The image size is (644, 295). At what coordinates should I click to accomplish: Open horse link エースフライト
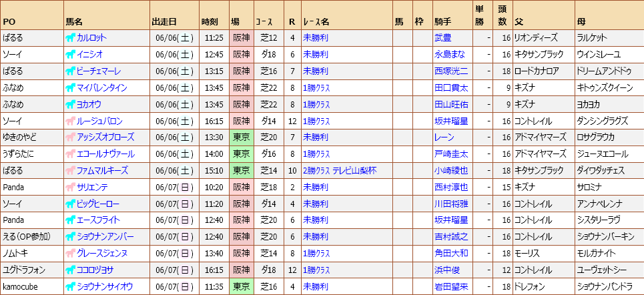tap(98, 220)
